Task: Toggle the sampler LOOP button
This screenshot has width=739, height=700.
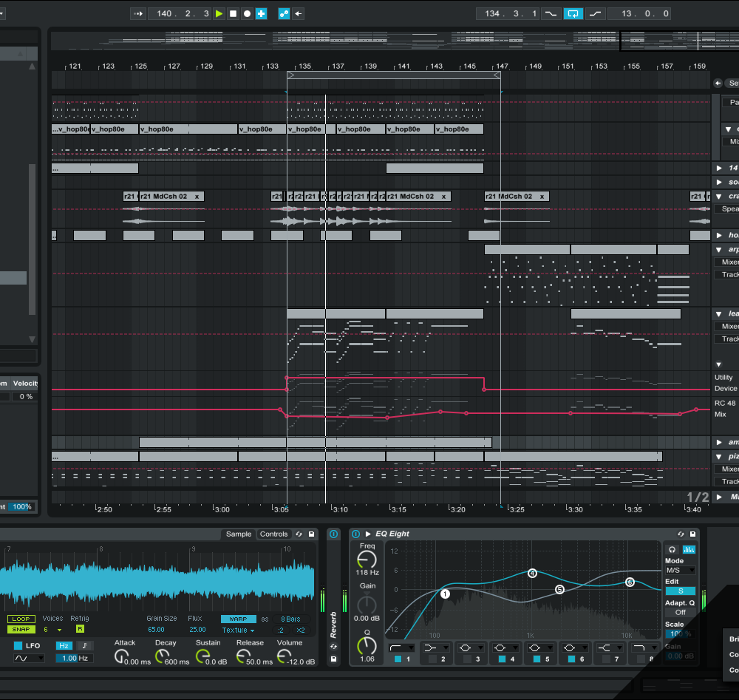Action: coord(21,619)
